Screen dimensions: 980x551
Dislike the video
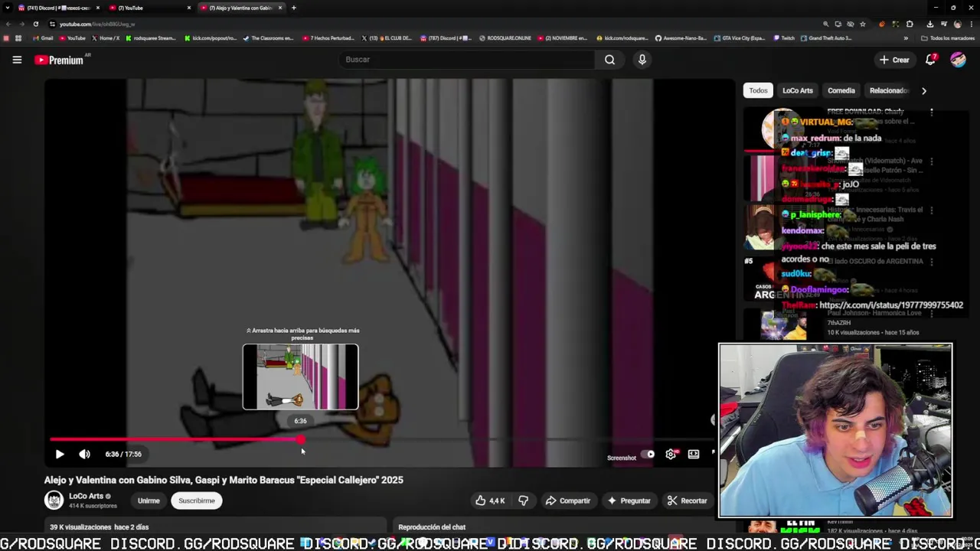[x=524, y=500]
